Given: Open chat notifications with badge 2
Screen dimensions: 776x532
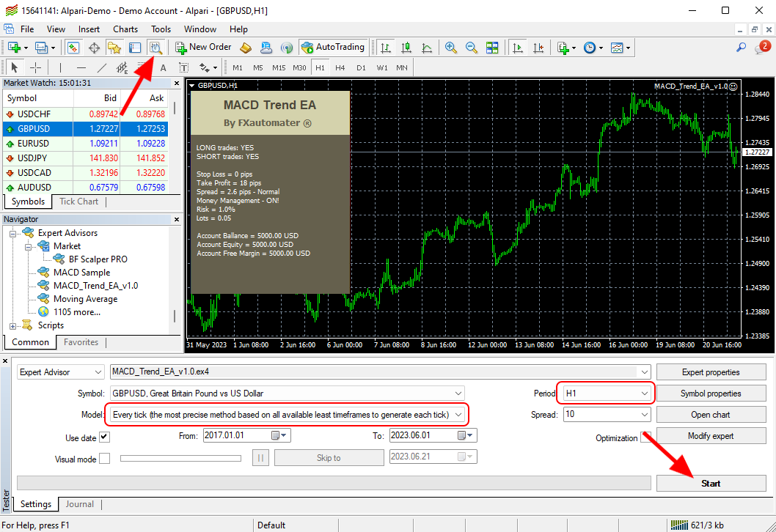Looking at the screenshot, I should [x=762, y=48].
